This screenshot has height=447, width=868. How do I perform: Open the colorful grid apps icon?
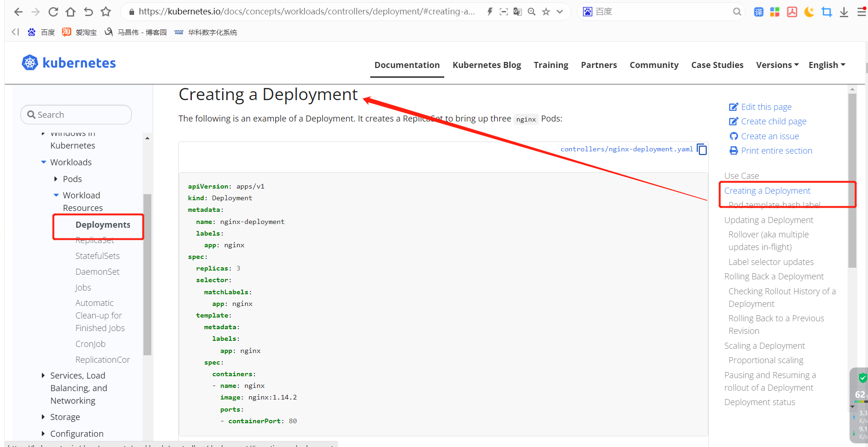coord(775,12)
